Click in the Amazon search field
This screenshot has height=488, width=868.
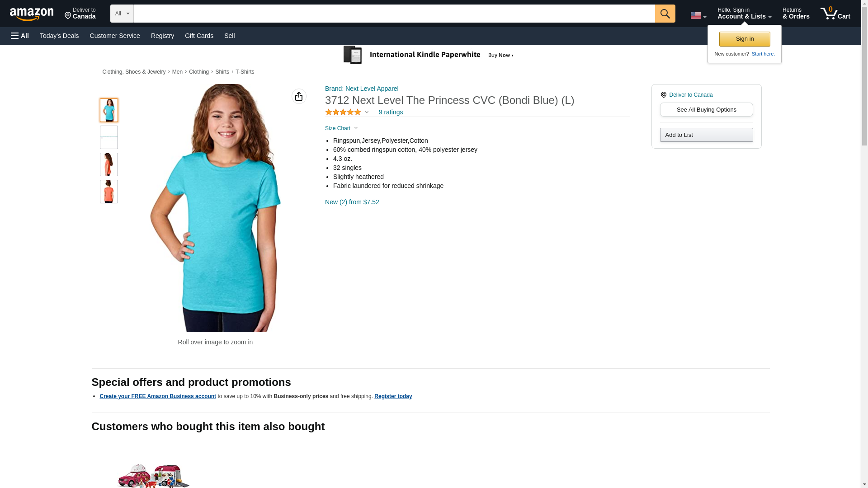(x=394, y=14)
